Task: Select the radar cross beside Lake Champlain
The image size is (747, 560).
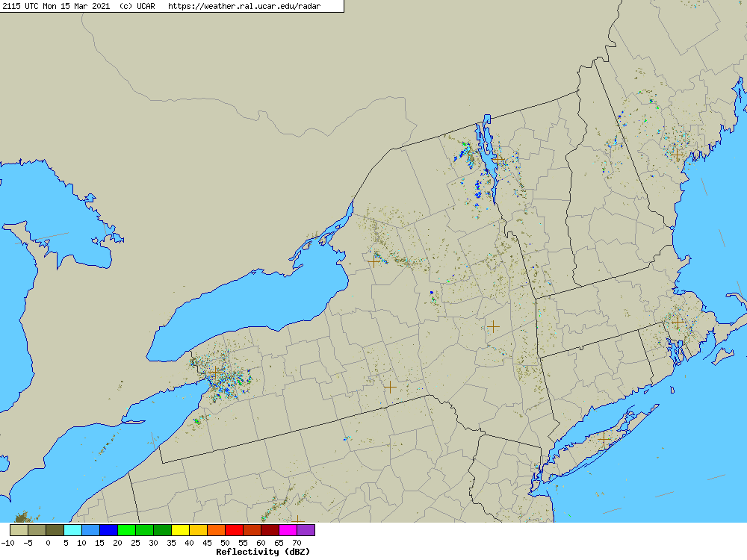Action: coord(499,160)
